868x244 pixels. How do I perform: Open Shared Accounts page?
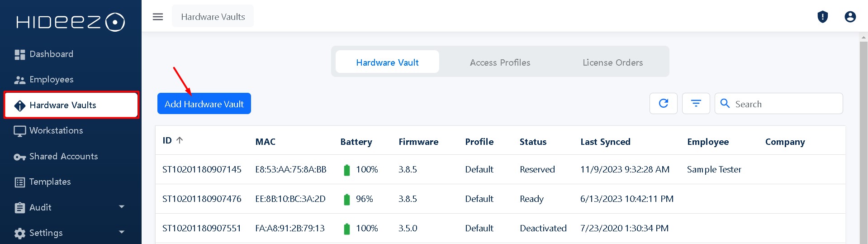pos(63,157)
